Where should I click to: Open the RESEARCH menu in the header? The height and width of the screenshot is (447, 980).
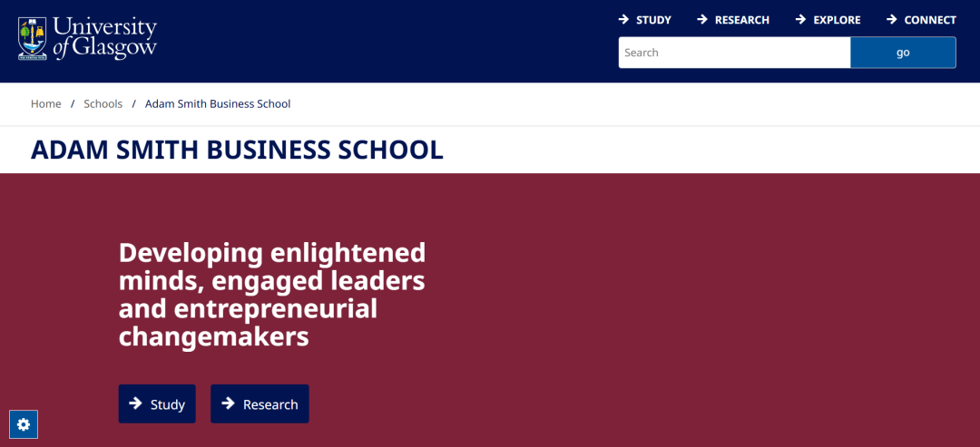coord(741,20)
